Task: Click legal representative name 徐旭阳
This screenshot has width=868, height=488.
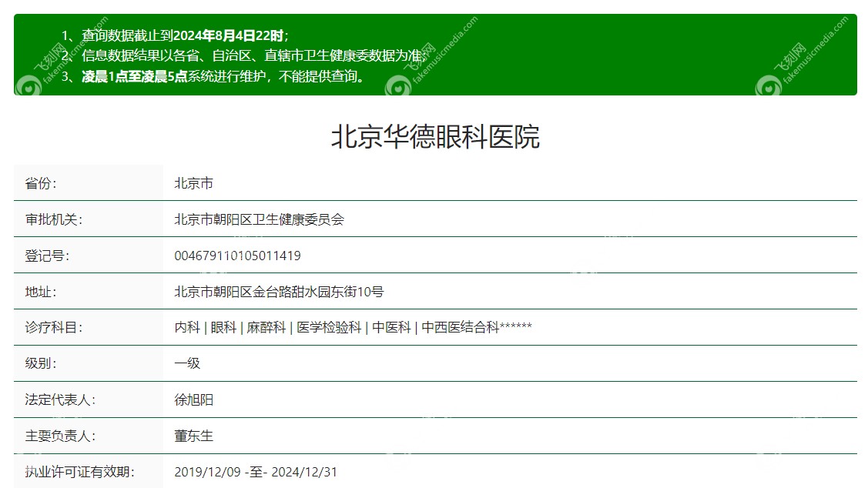Action: pos(194,400)
